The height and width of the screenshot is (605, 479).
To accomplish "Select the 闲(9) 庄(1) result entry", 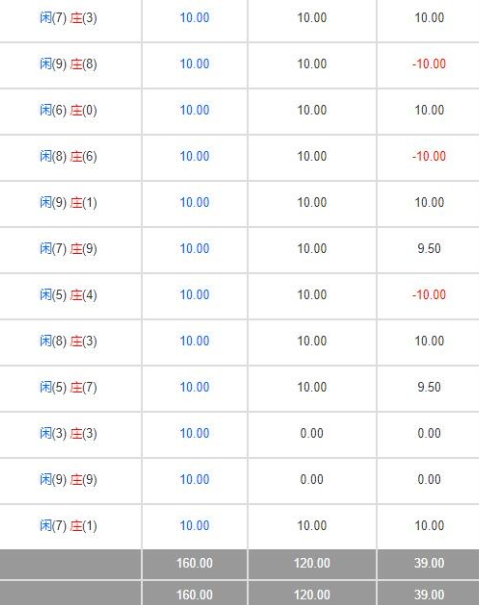I will pyautogui.click(x=68, y=202).
